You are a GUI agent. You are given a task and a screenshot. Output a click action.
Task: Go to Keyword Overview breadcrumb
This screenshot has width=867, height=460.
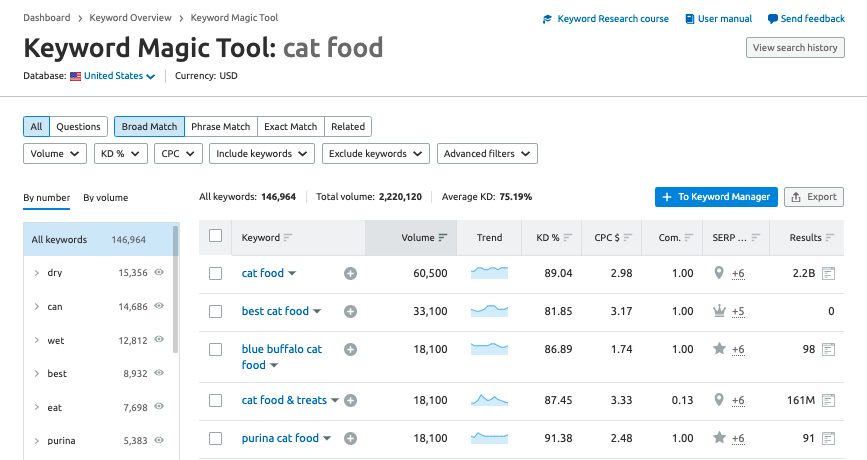point(130,18)
